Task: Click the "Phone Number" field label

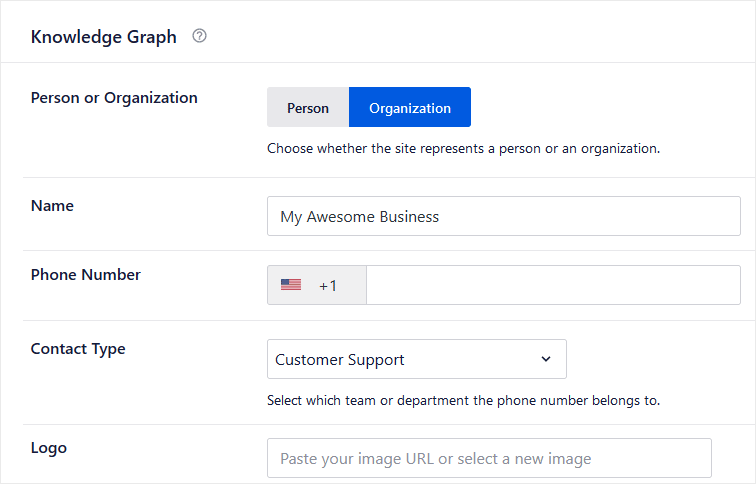Action: point(86,275)
